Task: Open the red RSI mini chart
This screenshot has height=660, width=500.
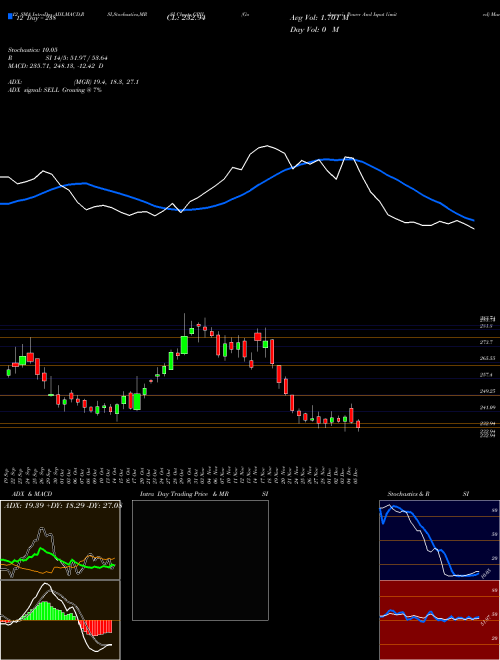Action: click(x=439, y=620)
